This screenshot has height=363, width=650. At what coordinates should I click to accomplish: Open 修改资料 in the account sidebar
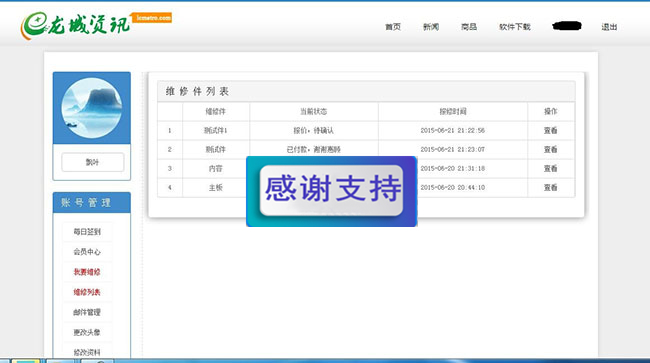coord(87,352)
